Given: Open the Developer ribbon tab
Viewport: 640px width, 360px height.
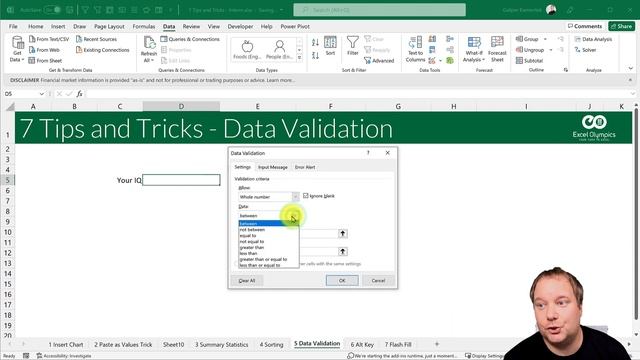Looking at the screenshot, I should coord(240,27).
